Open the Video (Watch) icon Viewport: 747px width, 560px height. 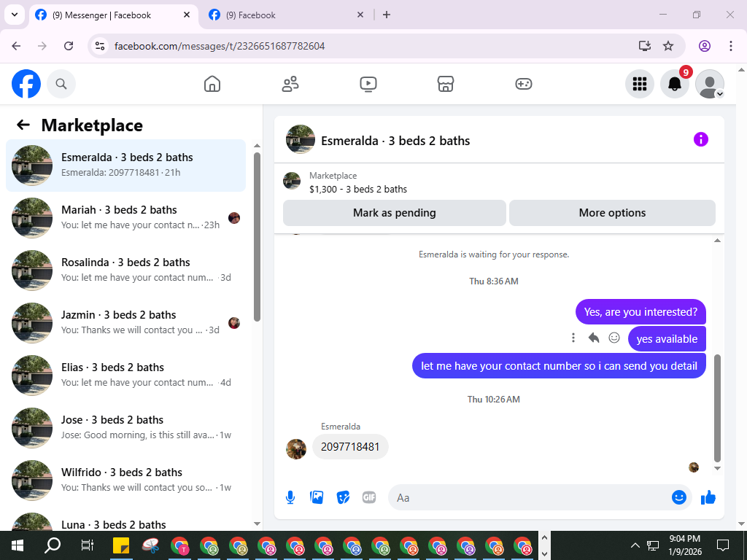(x=368, y=84)
